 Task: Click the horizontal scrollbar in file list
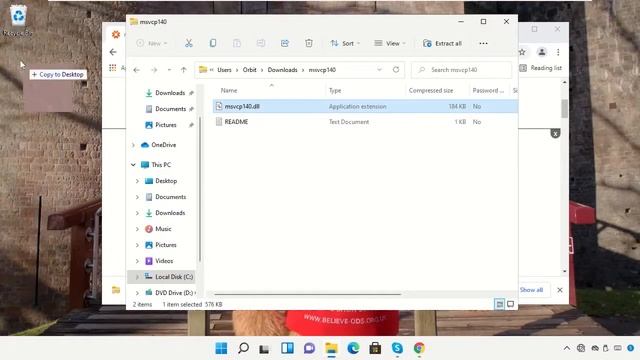[x=307, y=294]
